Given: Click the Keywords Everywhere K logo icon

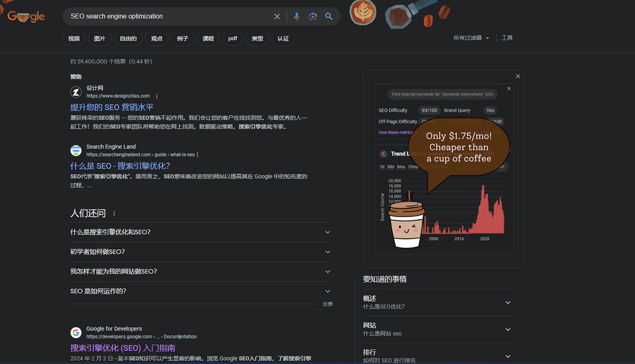Looking at the screenshot, I should (x=383, y=154).
